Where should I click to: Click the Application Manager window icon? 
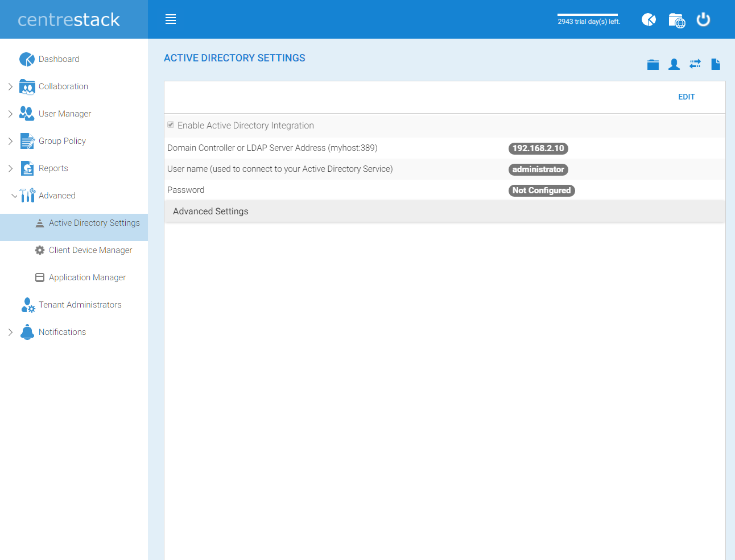tap(40, 277)
